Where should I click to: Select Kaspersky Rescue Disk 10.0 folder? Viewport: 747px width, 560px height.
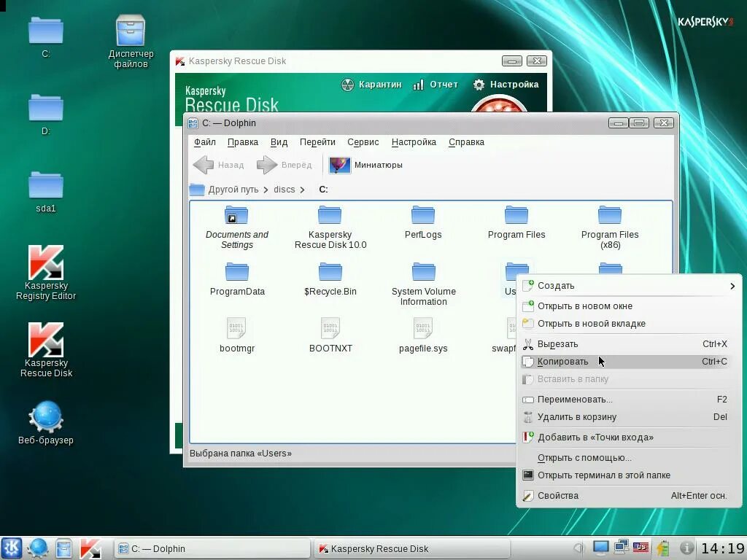click(330, 227)
